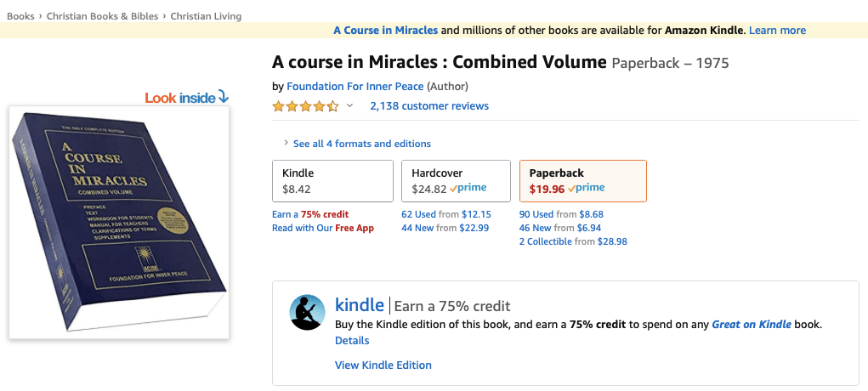Click the Kindle reader silhouette icon
The width and height of the screenshot is (868, 391).
tap(307, 313)
